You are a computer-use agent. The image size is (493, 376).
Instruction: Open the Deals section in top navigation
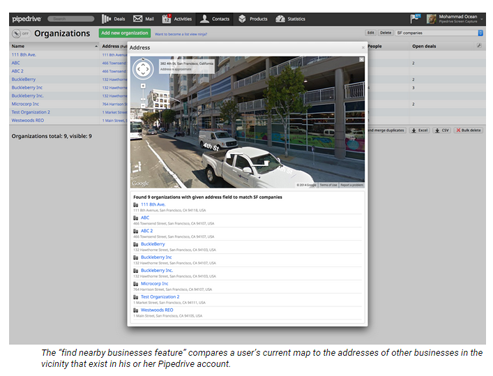pos(113,19)
